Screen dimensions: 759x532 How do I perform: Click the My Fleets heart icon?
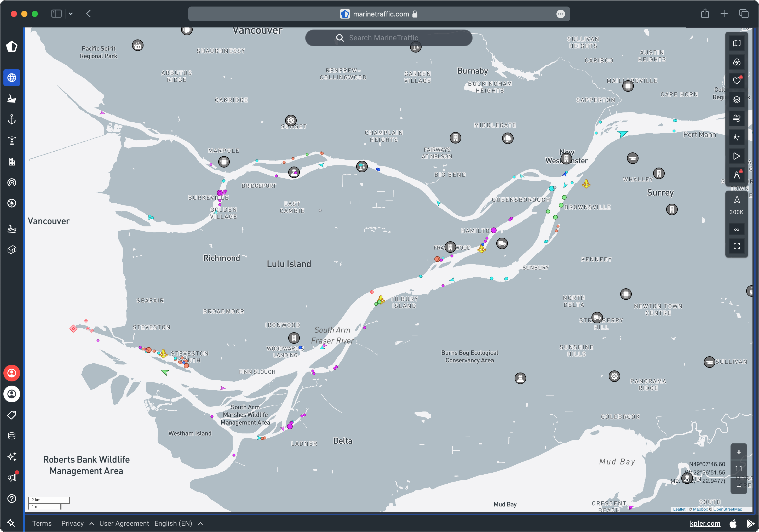737,80
